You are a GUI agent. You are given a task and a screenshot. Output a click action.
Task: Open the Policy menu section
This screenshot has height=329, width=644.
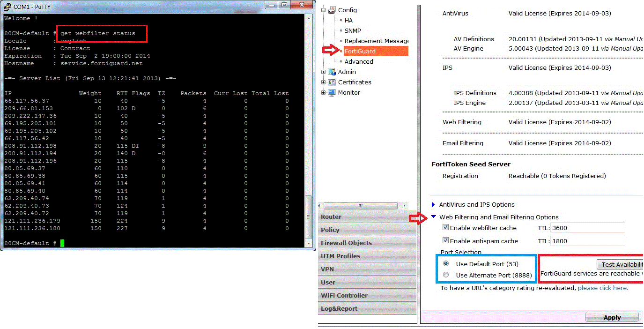pyautogui.click(x=367, y=230)
